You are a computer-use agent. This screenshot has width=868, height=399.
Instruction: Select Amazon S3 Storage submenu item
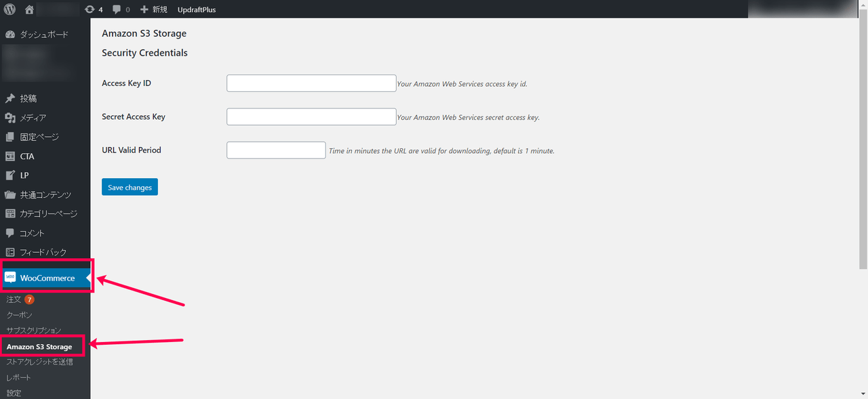pyautogui.click(x=39, y=347)
